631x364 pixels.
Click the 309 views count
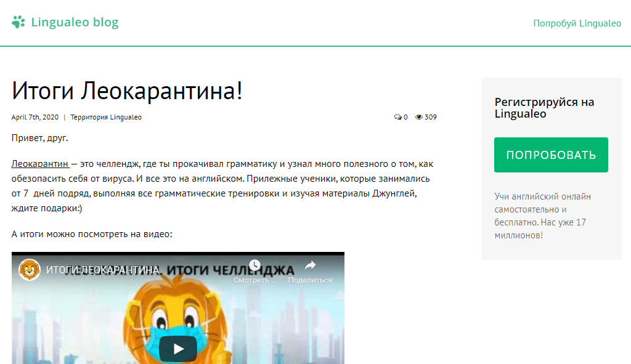click(x=431, y=117)
